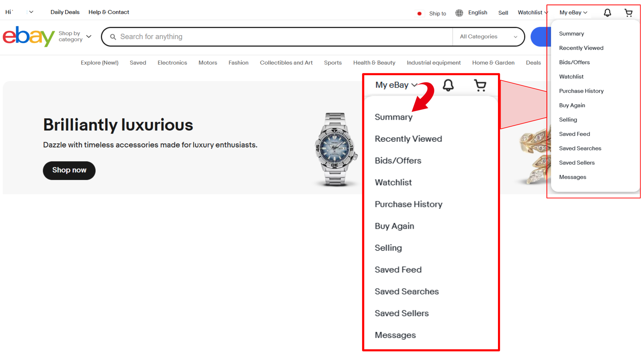Go to Motors category
Screen dimensions: 644x357
tap(208, 63)
